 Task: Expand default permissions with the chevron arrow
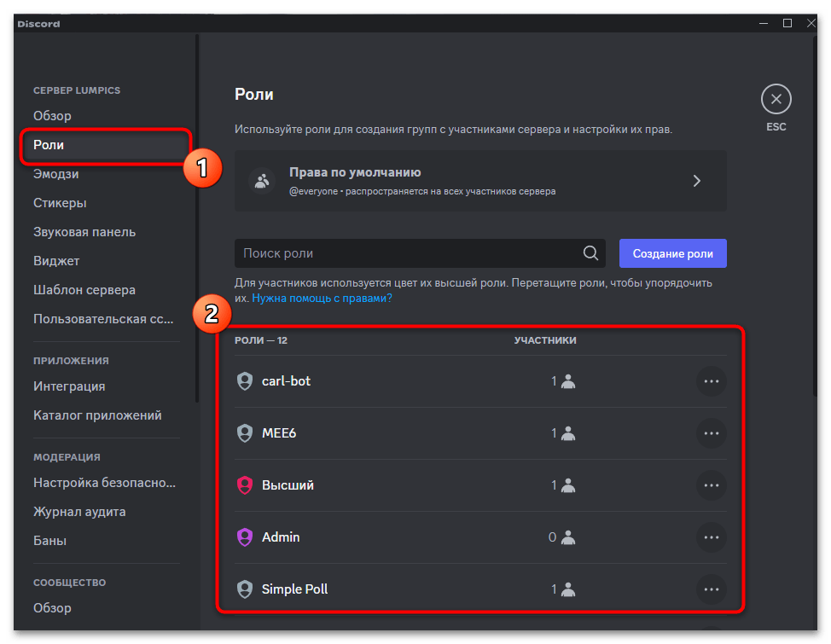point(696,181)
